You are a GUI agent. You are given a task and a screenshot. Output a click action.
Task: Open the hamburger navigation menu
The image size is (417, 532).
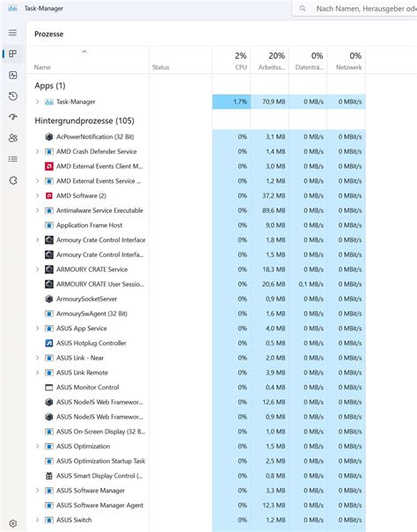(x=12, y=33)
